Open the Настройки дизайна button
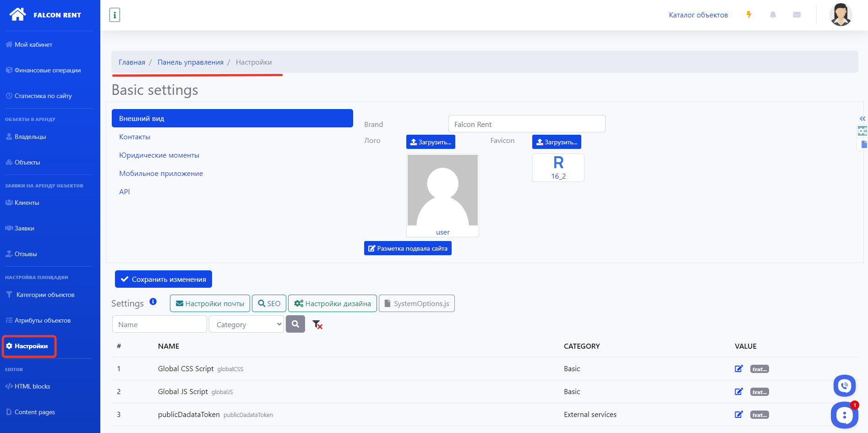Screen dimensions: 868x433 333,303
